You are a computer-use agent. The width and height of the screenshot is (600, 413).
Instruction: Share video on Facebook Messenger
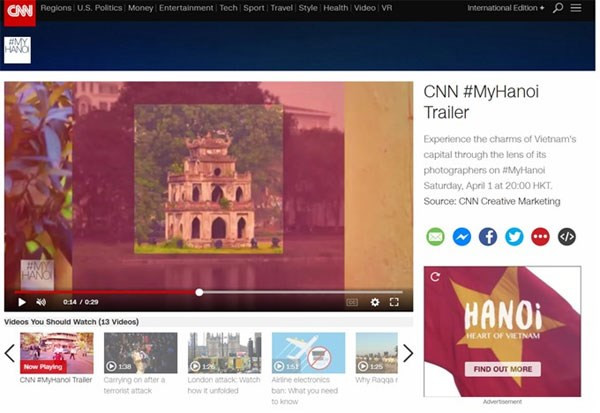[461, 237]
